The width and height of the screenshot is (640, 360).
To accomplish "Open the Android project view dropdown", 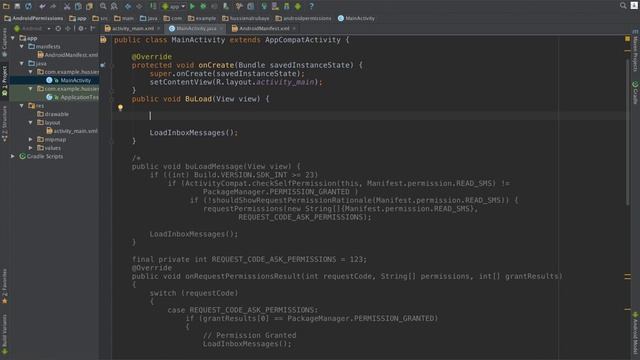I will pos(32,29).
